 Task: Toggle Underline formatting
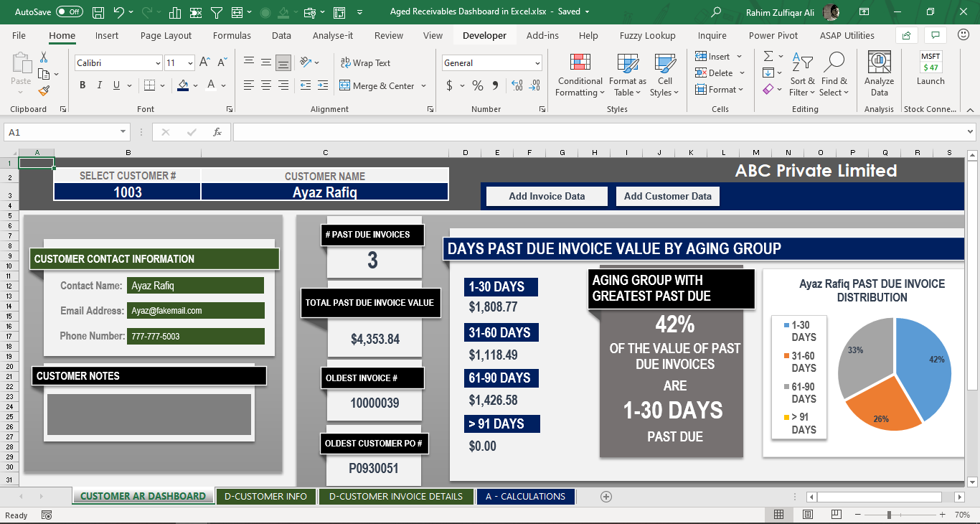(117, 85)
